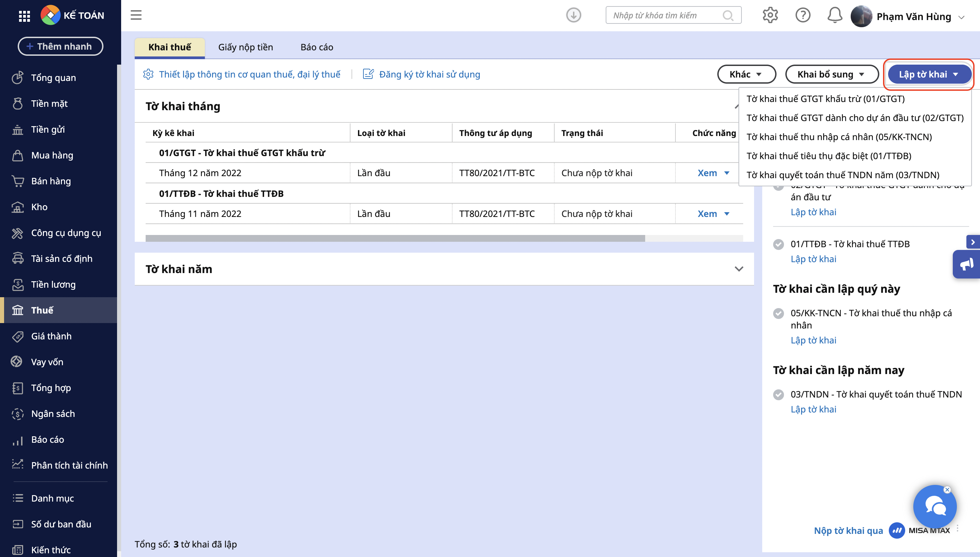Toggle check circle for 03/TNDN declaration
The height and width of the screenshot is (557, 980).
coord(778,394)
